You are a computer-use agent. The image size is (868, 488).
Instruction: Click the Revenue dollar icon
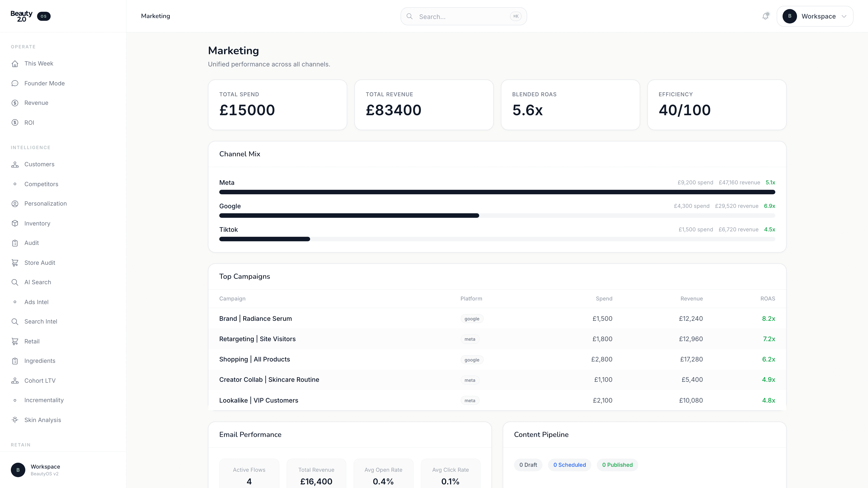click(15, 103)
